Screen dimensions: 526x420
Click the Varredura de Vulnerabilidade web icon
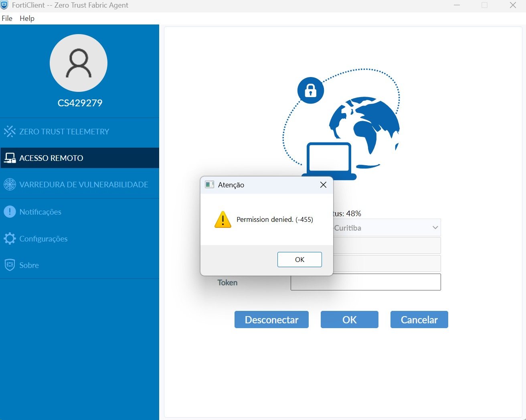tap(10, 185)
